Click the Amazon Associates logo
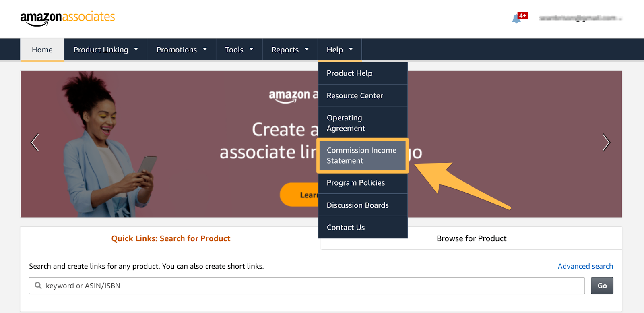The height and width of the screenshot is (313, 644). [x=68, y=19]
